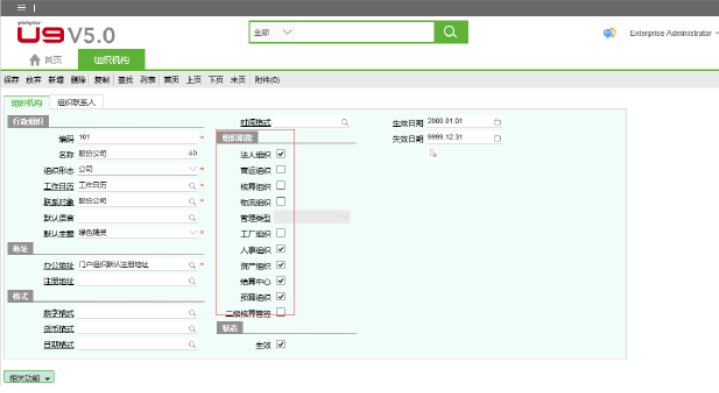The height and width of the screenshot is (393, 719).
Task: Open the 相关功能 button
Action: 29,377
